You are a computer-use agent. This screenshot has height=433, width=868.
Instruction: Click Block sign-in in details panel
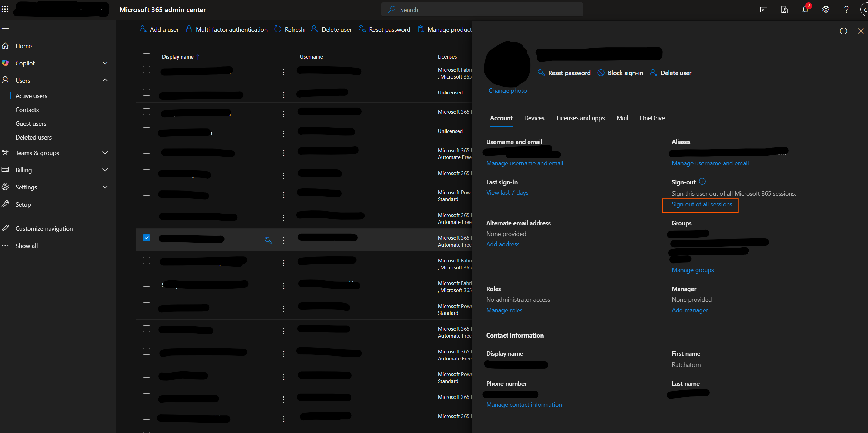(x=620, y=73)
